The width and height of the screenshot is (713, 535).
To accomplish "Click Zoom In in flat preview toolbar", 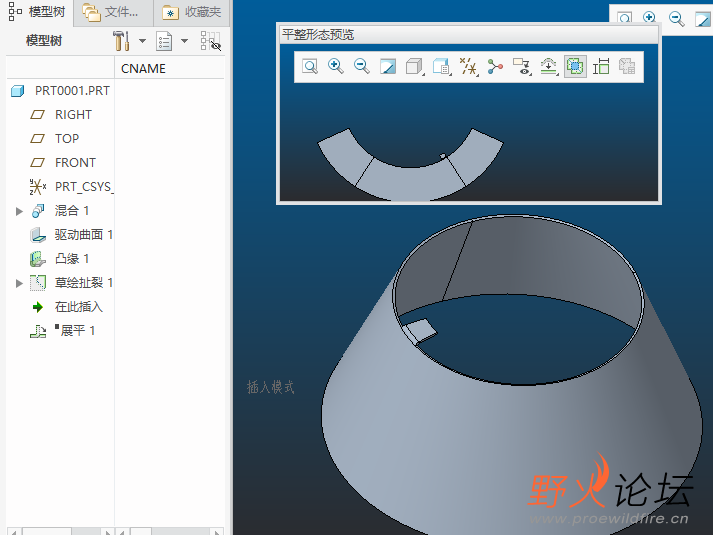I will pos(336,67).
